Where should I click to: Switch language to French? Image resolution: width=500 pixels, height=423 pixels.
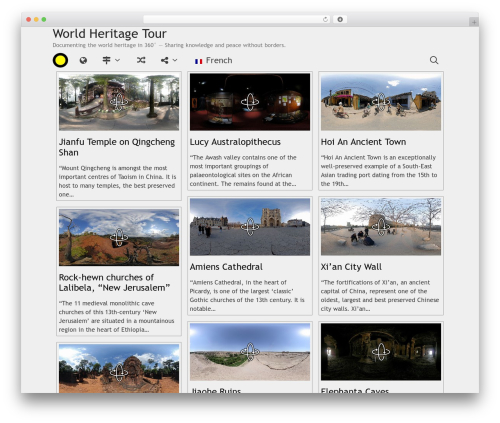click(x=214, y=60)
